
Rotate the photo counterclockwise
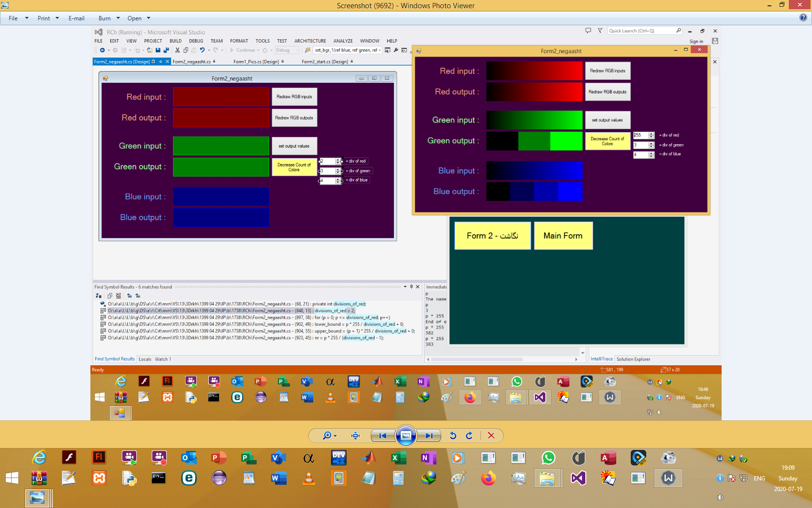pos(453,435)
